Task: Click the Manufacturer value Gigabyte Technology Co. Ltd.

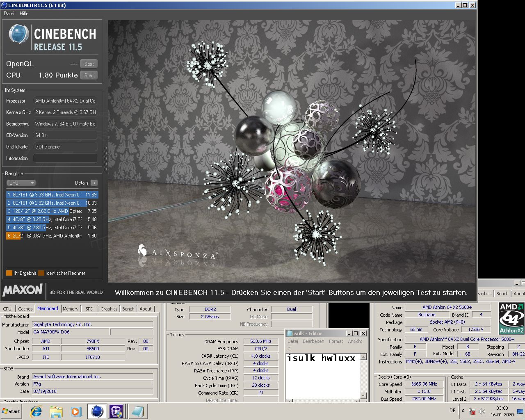Action: tap(93, 324)
